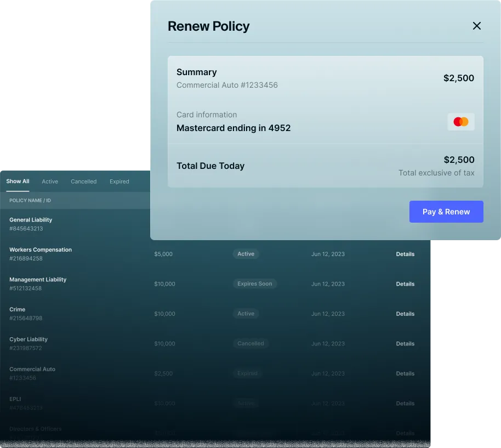Screen dimensions: 501x448
Task: Click the Pay & Renew button
Action: tap(446, 212)
